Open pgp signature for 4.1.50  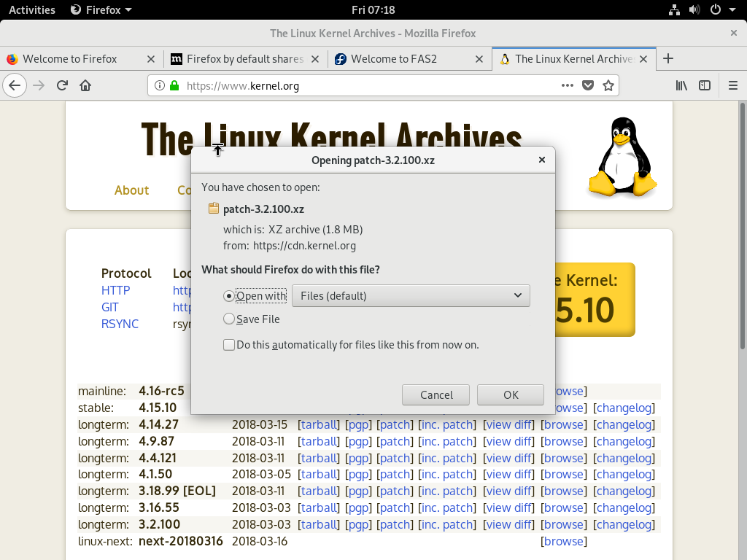click(x=358, y=474)
